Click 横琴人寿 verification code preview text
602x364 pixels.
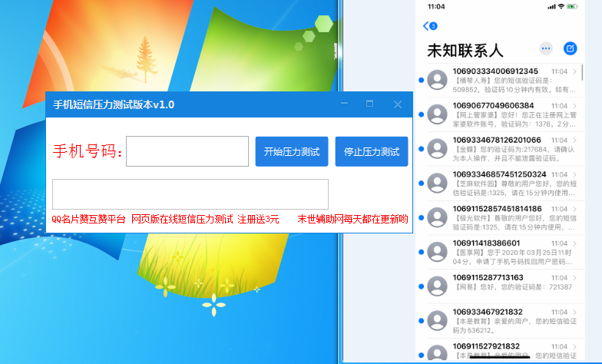click(514, 85)
